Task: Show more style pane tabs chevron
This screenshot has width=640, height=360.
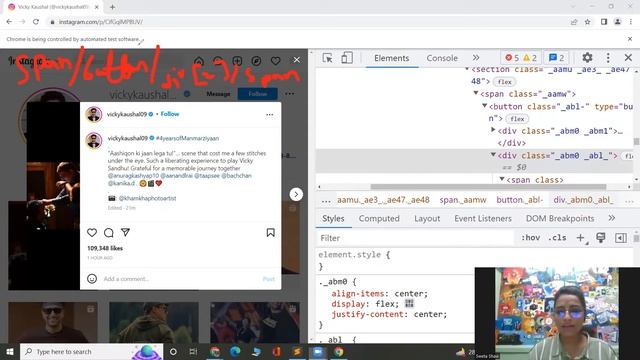Action: (611, 218)
